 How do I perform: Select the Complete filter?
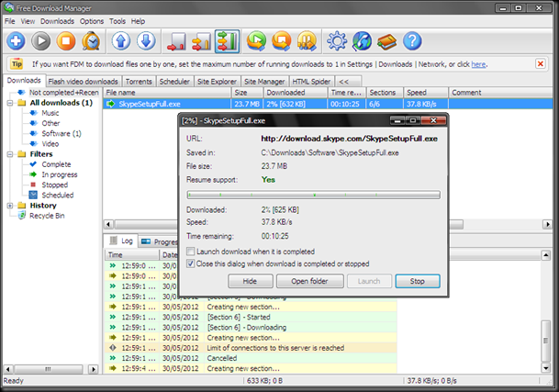pos(56,164)
